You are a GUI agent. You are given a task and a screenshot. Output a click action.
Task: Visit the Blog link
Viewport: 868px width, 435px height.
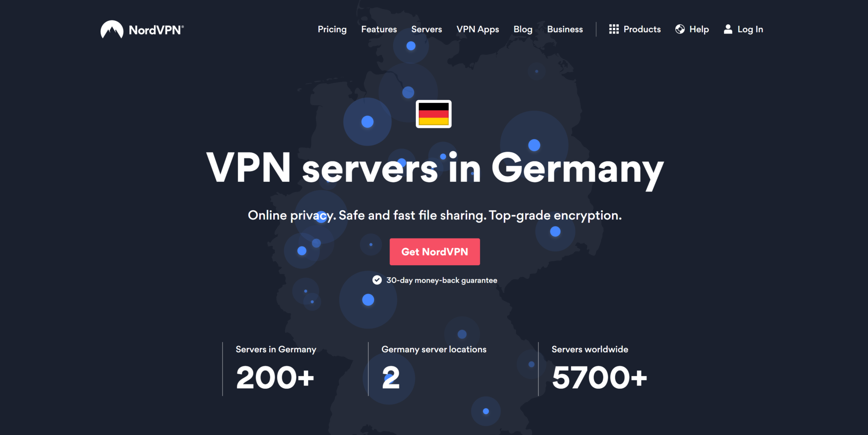pyautogui.click(x=523, y=29)
